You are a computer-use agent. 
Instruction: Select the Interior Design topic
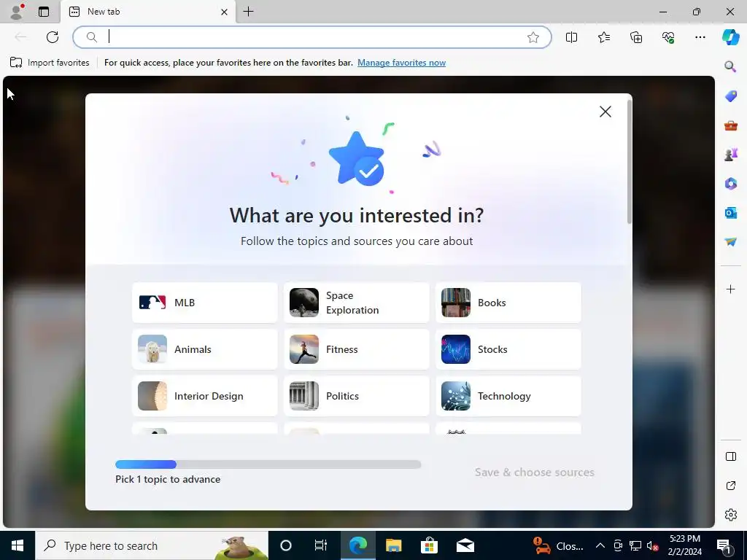click(x=205, y=396)
